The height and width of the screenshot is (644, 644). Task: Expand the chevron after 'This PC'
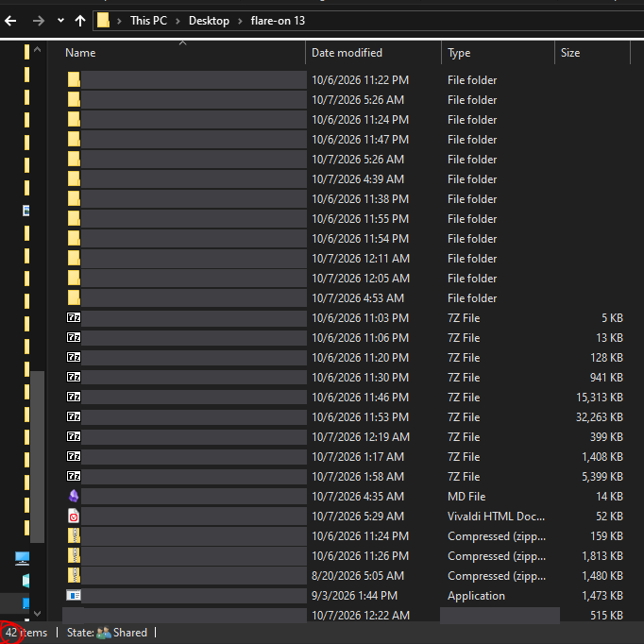point(178,21)
